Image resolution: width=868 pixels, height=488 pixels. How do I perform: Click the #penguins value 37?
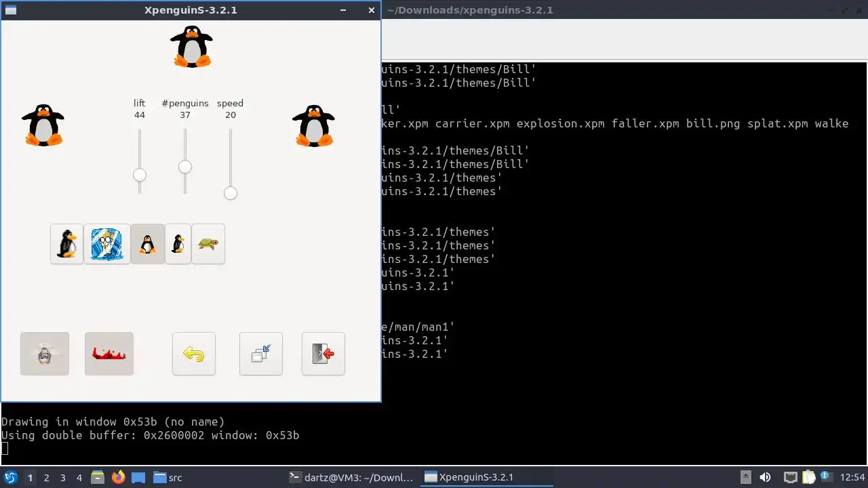click(185, 115)
